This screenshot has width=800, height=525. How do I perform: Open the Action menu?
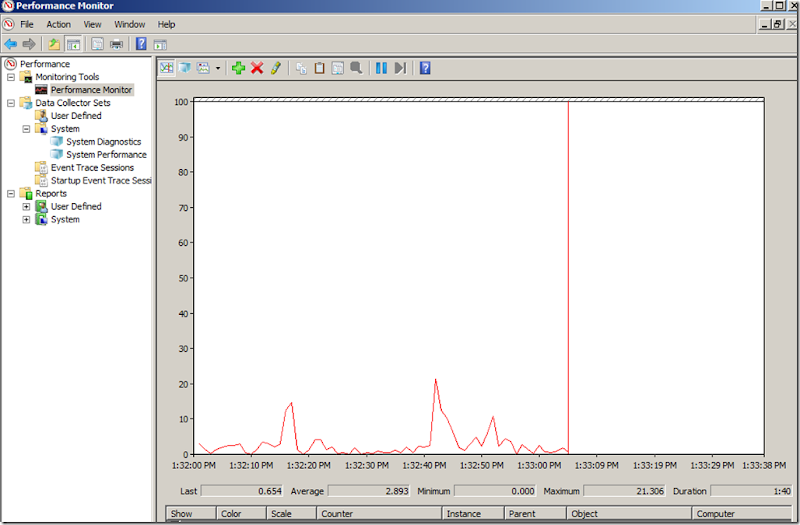[x=58, y=24]
